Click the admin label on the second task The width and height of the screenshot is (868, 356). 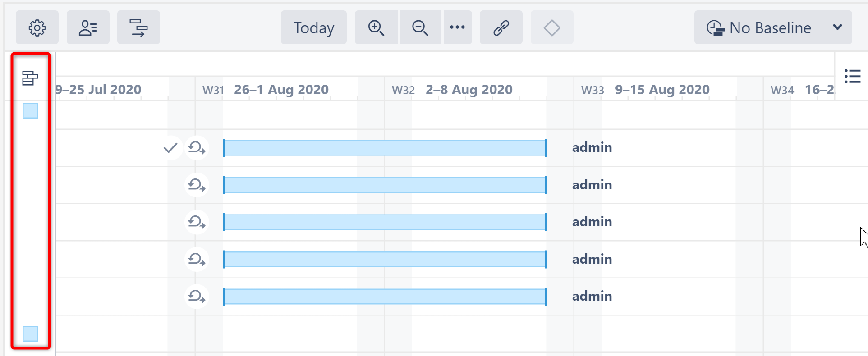[592, 184]
